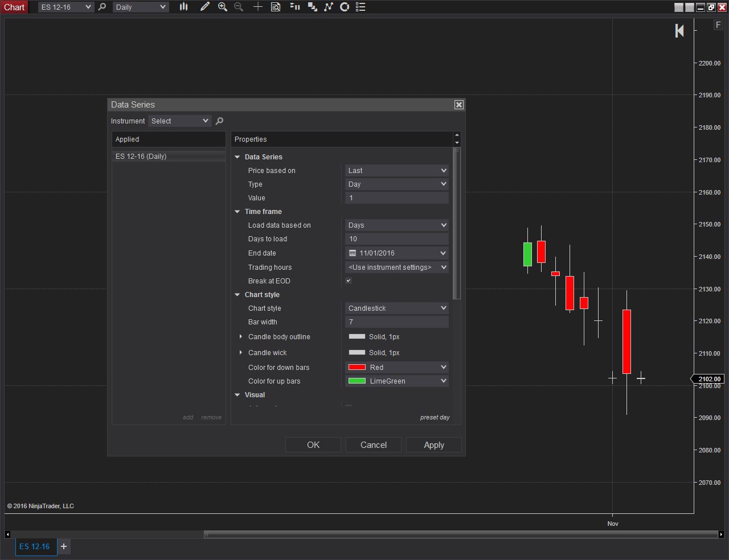Screen dimensions: 729x560
Task: Open the indicators icon
Action: tap(329, 7)
